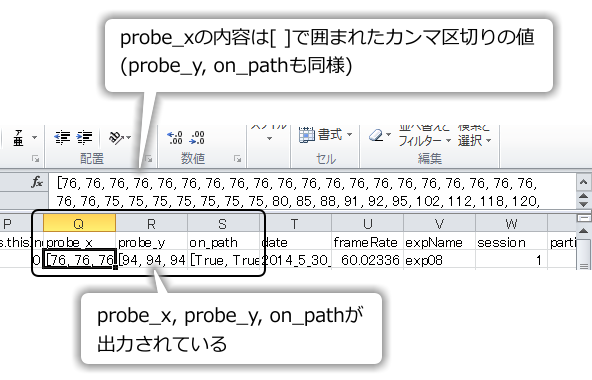The image size is (592, 380).
Task: Click the decrease indent icon
Action: 62,137
